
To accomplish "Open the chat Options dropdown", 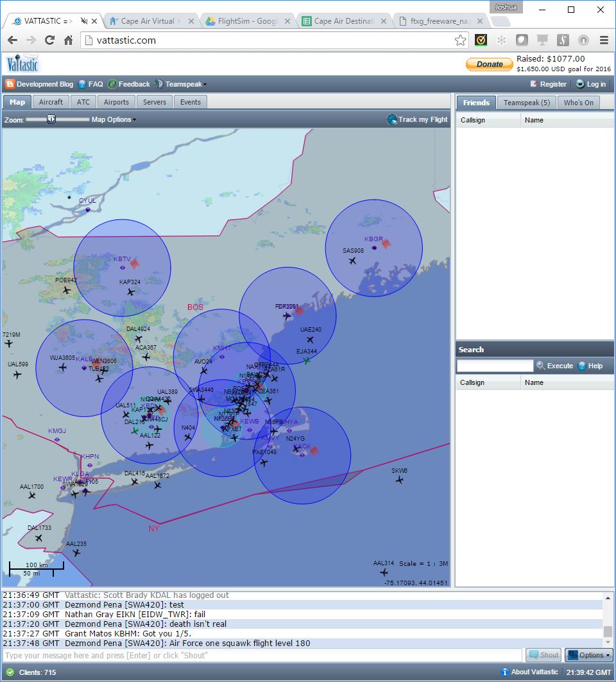I will point(589,655).
